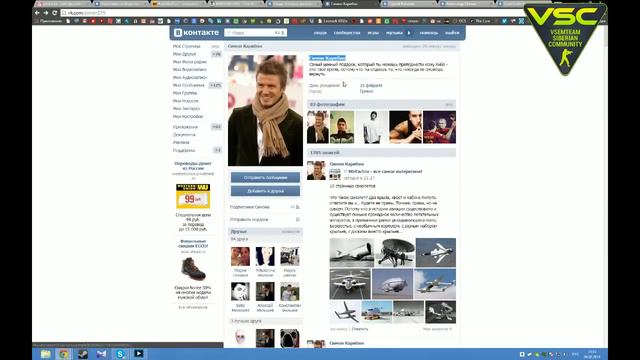The width and height of the screenshot is (640, 360).
Task: Open the radar-dish aircraft image
Action: (395, 253)
